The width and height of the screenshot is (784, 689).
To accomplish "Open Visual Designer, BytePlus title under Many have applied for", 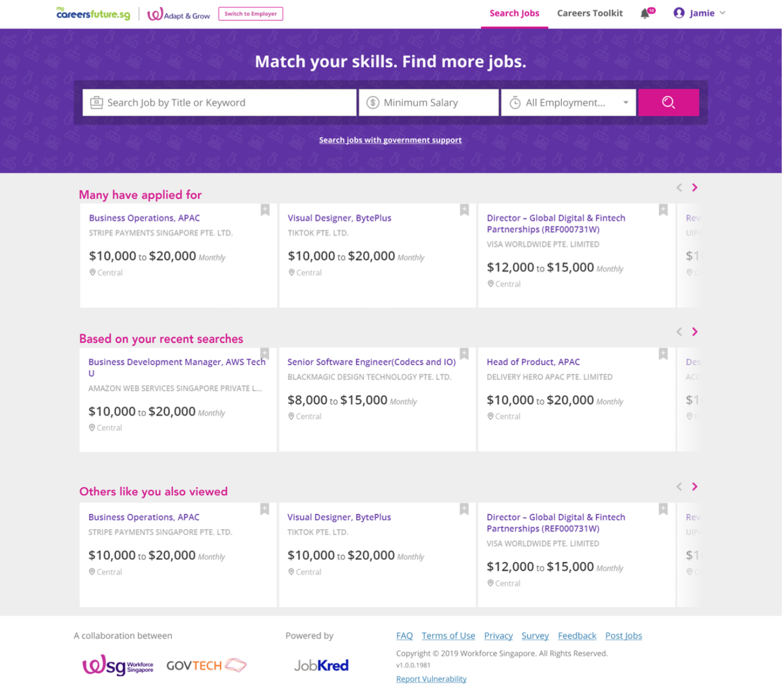I will pyautogui.click(x=340, y=218).
